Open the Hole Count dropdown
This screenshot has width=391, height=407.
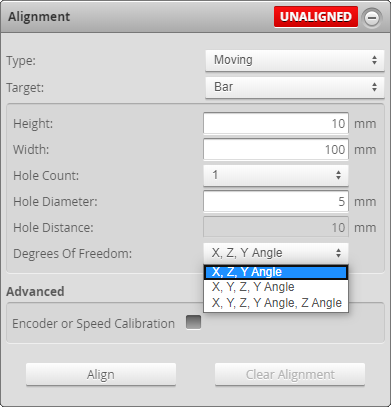tap(276, 175)
